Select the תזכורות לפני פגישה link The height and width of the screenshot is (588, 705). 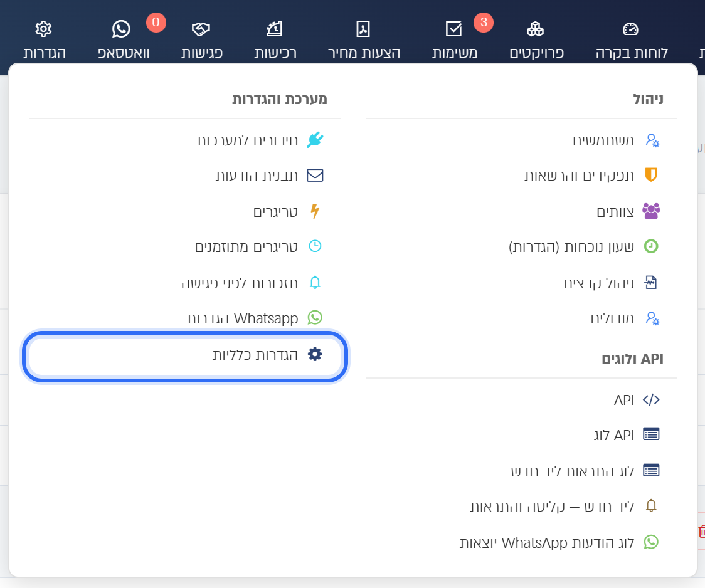pyautogui.click(x=240, y=283)
